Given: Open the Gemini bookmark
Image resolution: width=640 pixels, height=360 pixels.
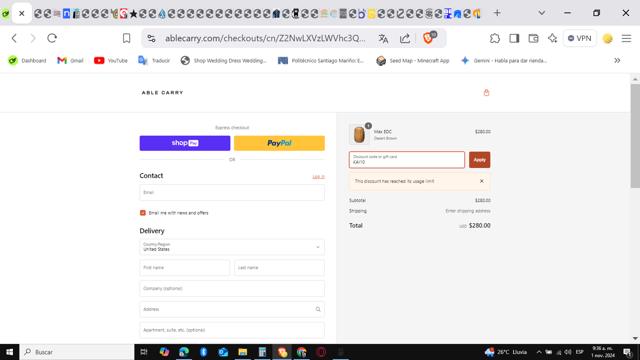Looking at the screenshot, I should pos(504,60).
